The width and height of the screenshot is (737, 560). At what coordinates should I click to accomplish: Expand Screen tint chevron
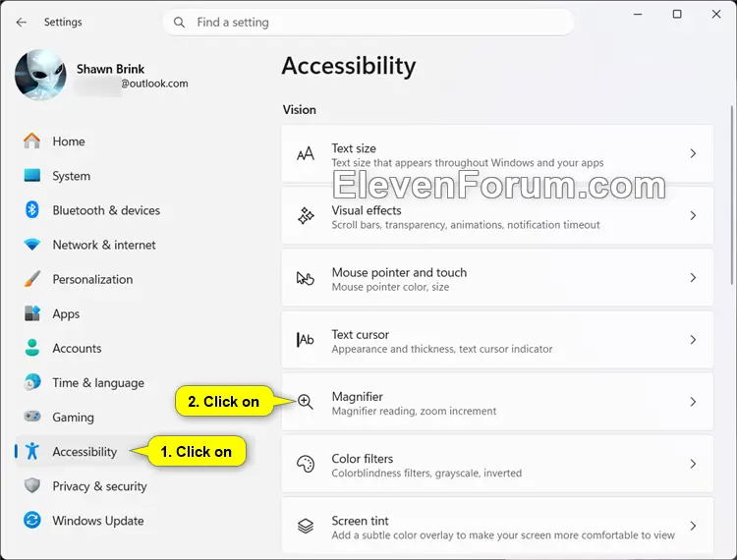693,526
